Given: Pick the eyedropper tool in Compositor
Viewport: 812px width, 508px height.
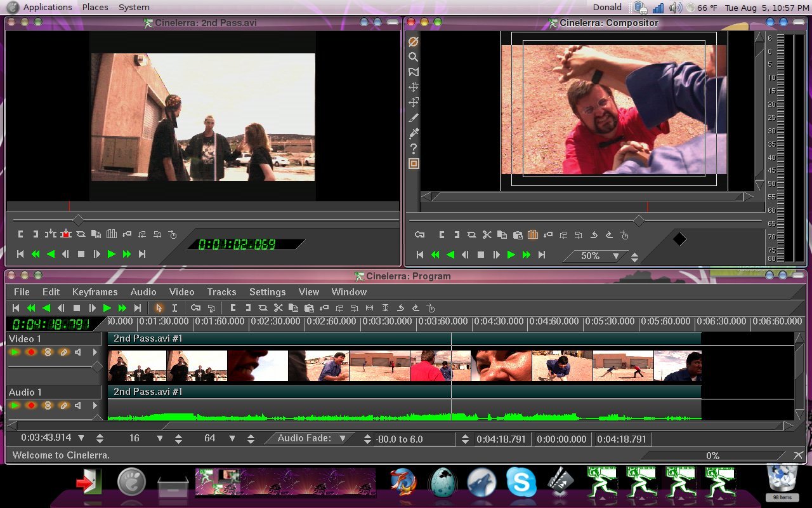Looking at the screenshot, I should click(x=414, y=133).
